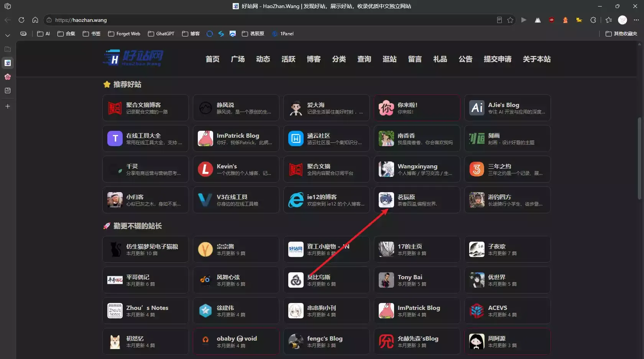Click the Kevin's red L icon

(205, 169)
